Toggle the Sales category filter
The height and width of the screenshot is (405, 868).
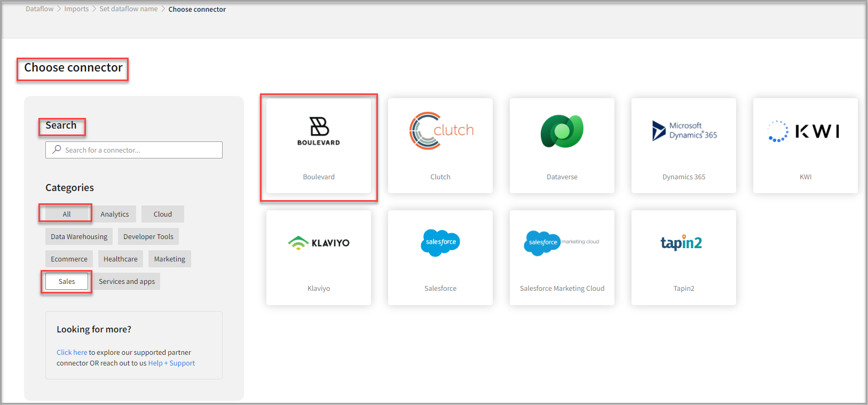pyautogui.click(x=67, y=281)
